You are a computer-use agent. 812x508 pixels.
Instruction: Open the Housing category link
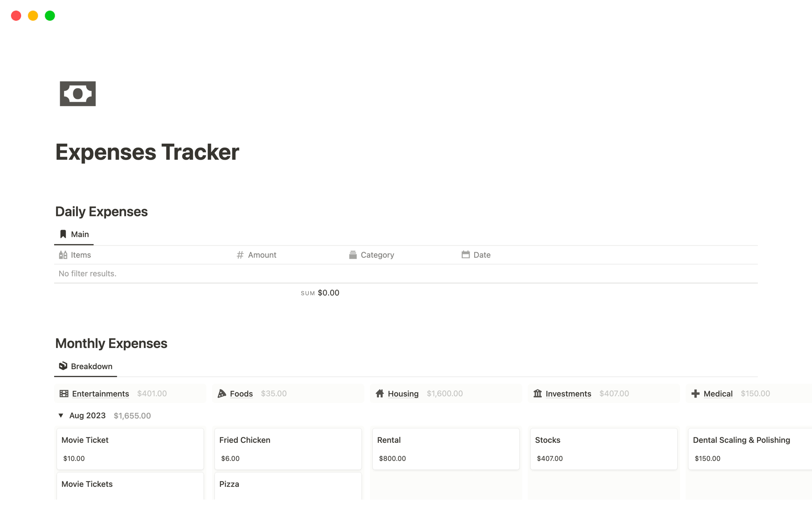pyautogui.click(x=403, y=394)
